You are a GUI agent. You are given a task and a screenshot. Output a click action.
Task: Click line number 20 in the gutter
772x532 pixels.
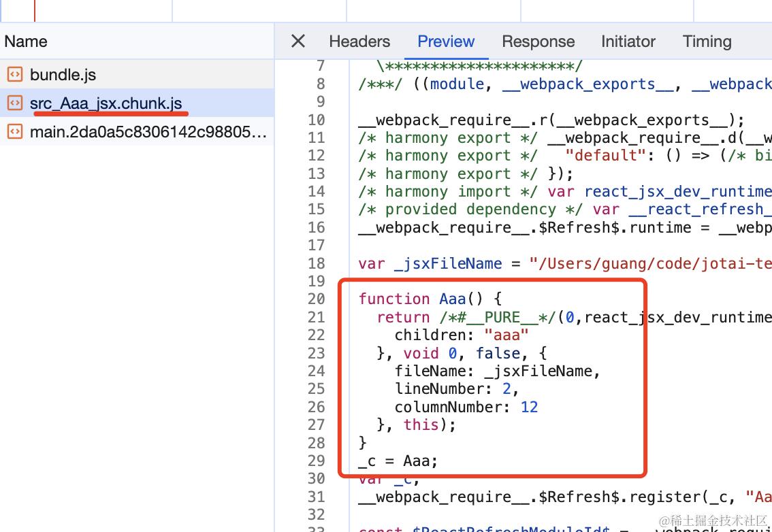(316, 299)
